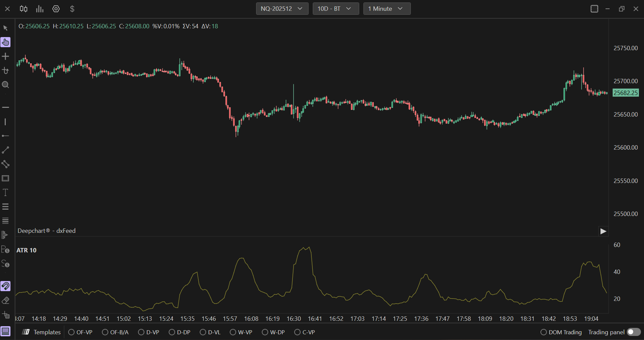Image resolution: width=644 pixels, height=340 pixels.
Task: Click the 25682.25 current price label
Action: 625,93
